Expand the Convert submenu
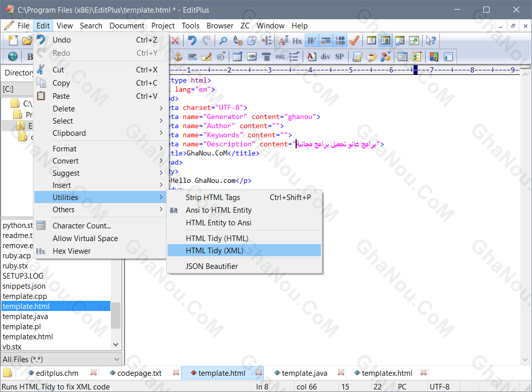The width and height of the screenshot is (532, 392). tap(100, 161)
